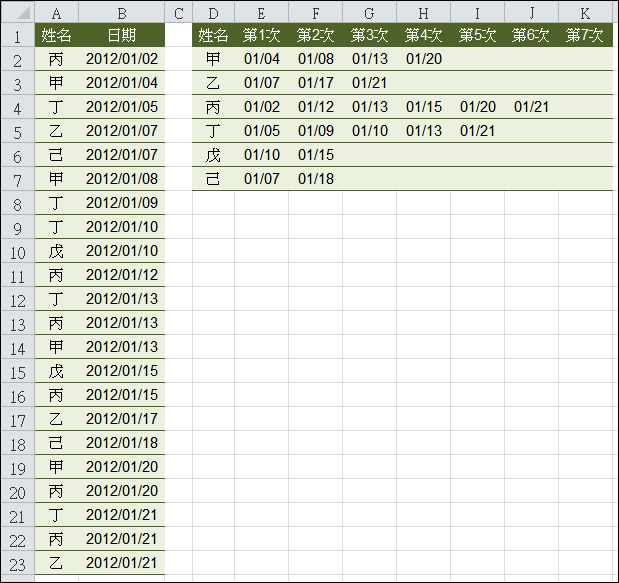Select cell J4 showing 01/21
Screen dimensions: 619x583
pyautogui.click(x=531, y=107)
